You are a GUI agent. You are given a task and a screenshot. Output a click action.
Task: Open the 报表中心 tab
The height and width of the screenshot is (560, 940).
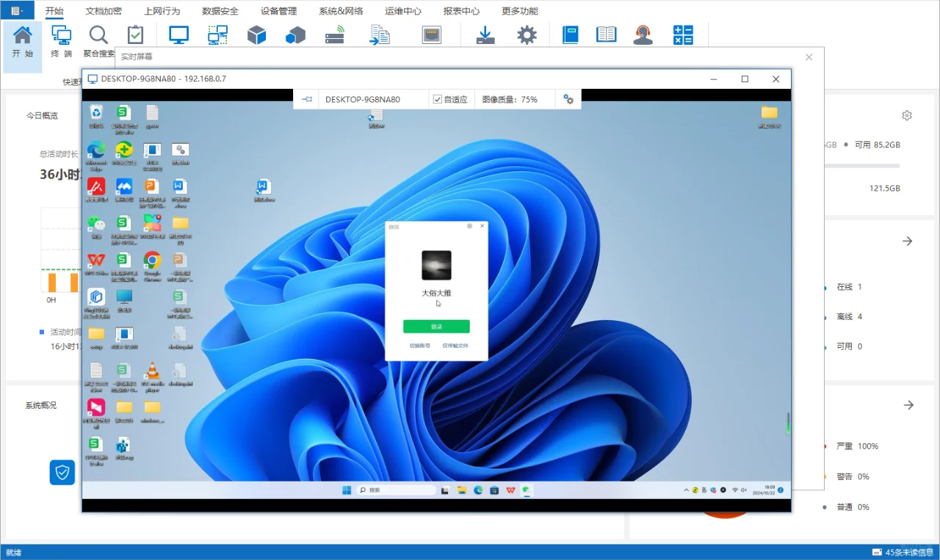coord(461,11)
